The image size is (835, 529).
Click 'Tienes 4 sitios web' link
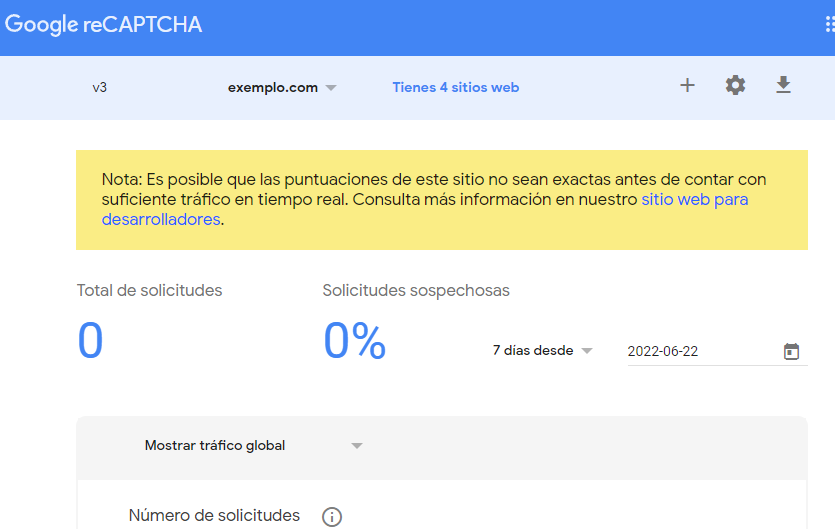point(456,87)
